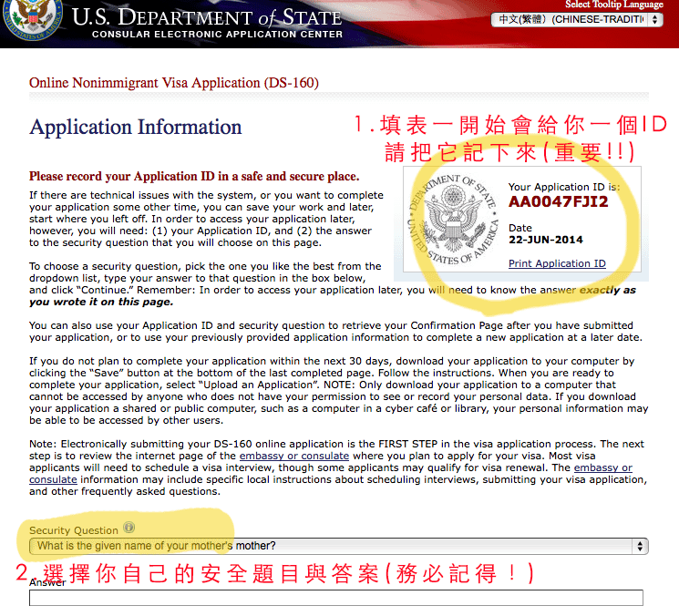Image resolution: width=679 pixels, height=616 pixels.
Task: Open the first embassy or consulate link
Action: (294, 456)
